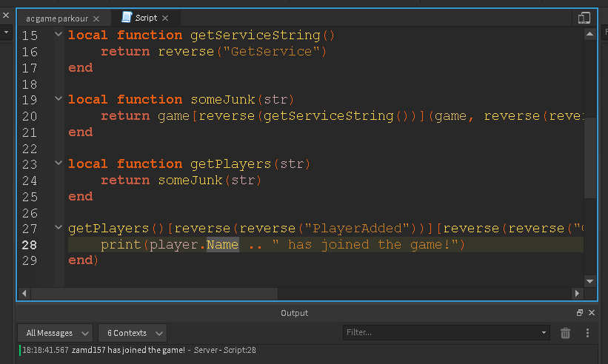
Task: Open the 6 Contexts dropdown
Action: tap(133, 333)
